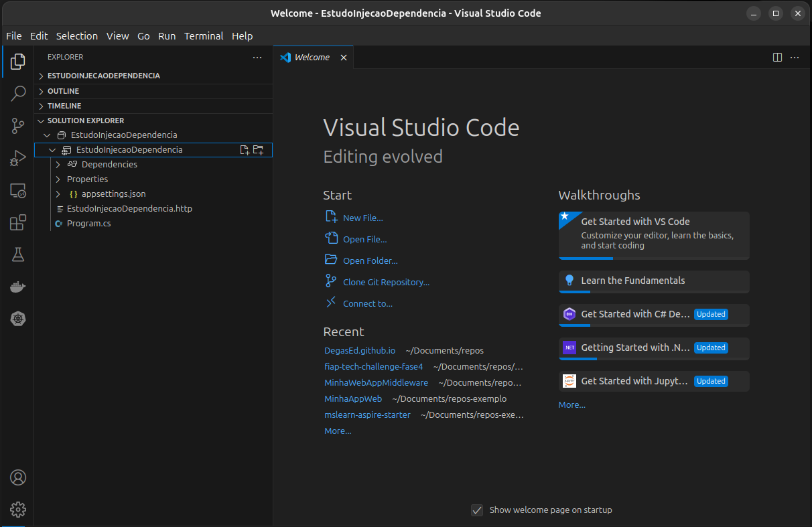The height and width of the screenshot is (527, 812).
Task: Open the Docker whale icon
Action: pos(18,287)
